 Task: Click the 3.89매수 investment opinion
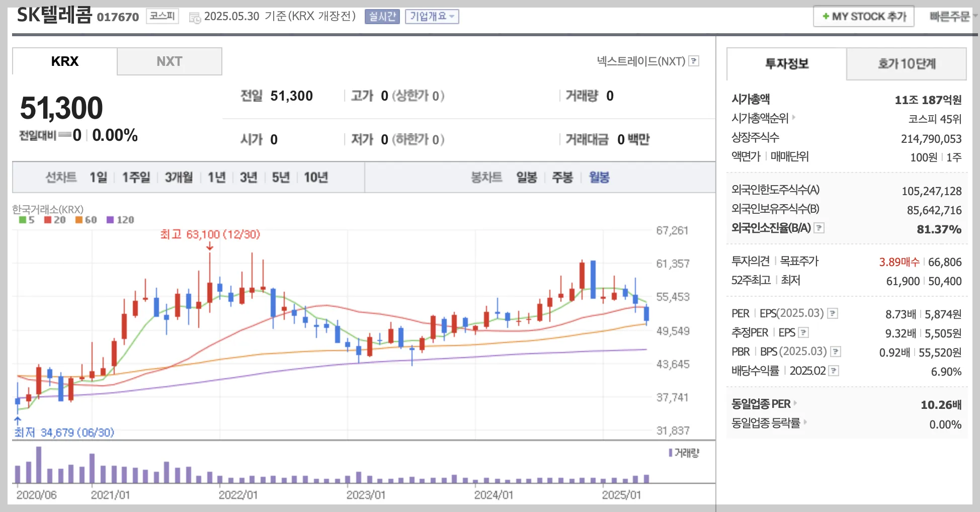pyautogui.click(x=899, y=262)
